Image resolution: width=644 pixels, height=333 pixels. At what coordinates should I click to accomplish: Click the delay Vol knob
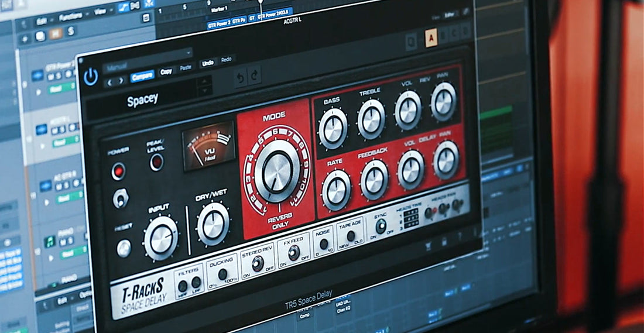pyautogui.click(x=411, y=170)
